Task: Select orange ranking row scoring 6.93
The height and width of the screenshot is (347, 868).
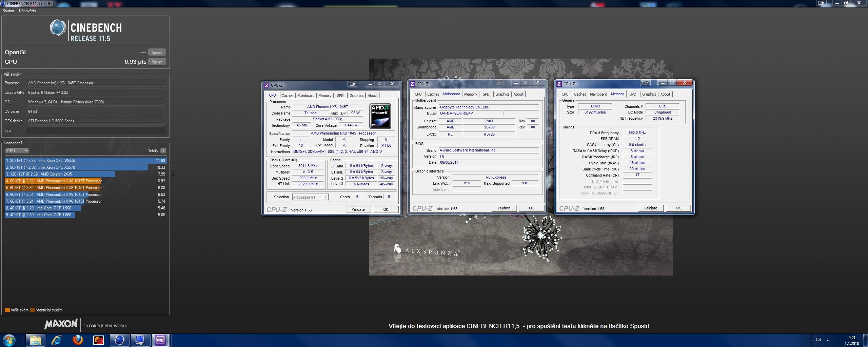Action: [85, 181]
